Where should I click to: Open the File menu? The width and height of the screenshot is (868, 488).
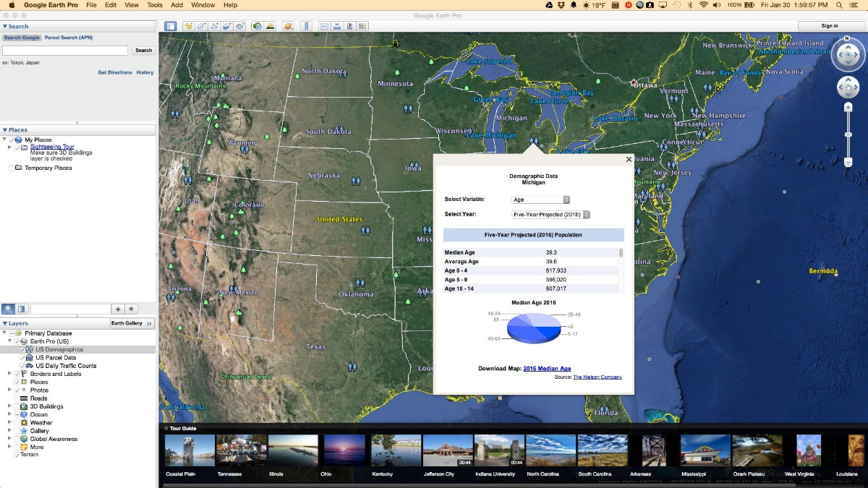91,4
